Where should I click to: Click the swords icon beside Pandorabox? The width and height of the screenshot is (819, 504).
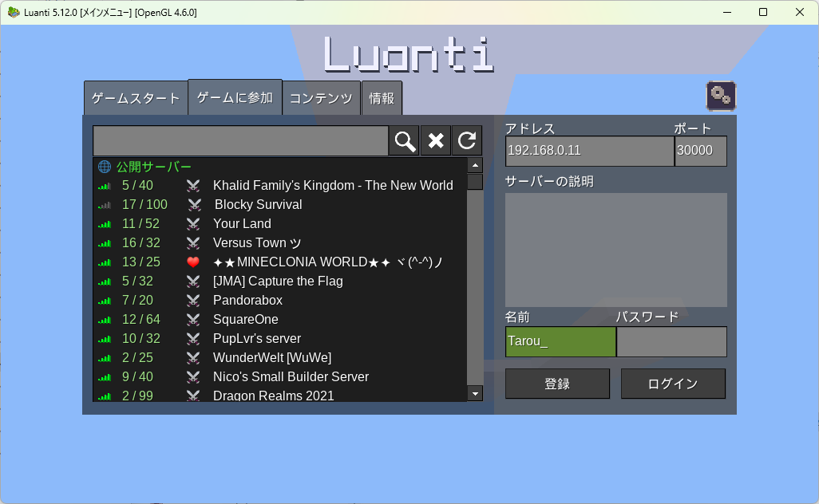[x=193, y=301]
